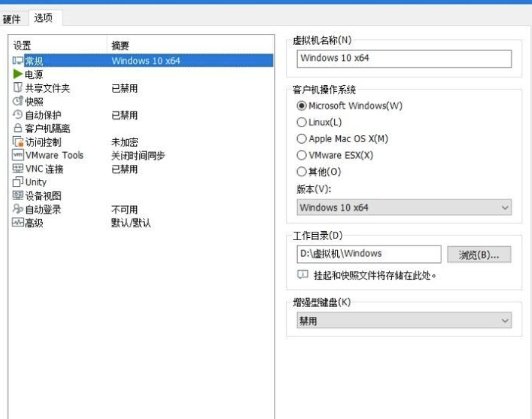Click the 设置 column header
Image resolution: width=532 pixels, height=419 pixels.
[x=58, y=45]
